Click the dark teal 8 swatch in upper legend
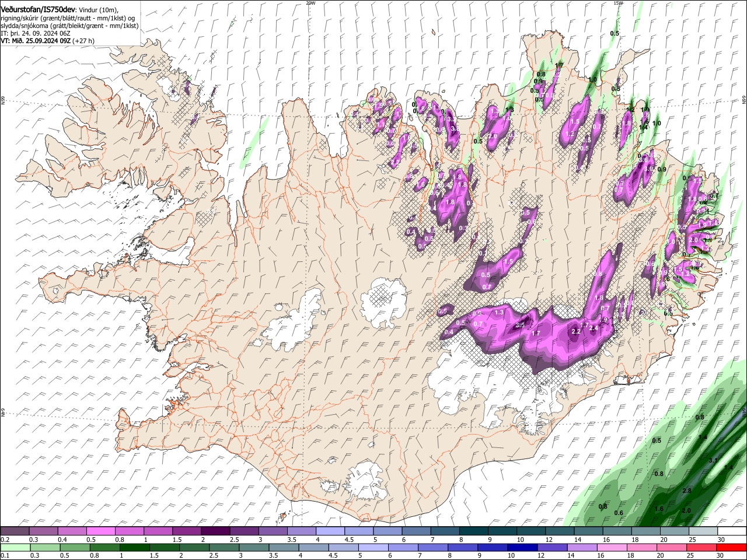Screen dimensions: 747x560 tap(473, 531)
